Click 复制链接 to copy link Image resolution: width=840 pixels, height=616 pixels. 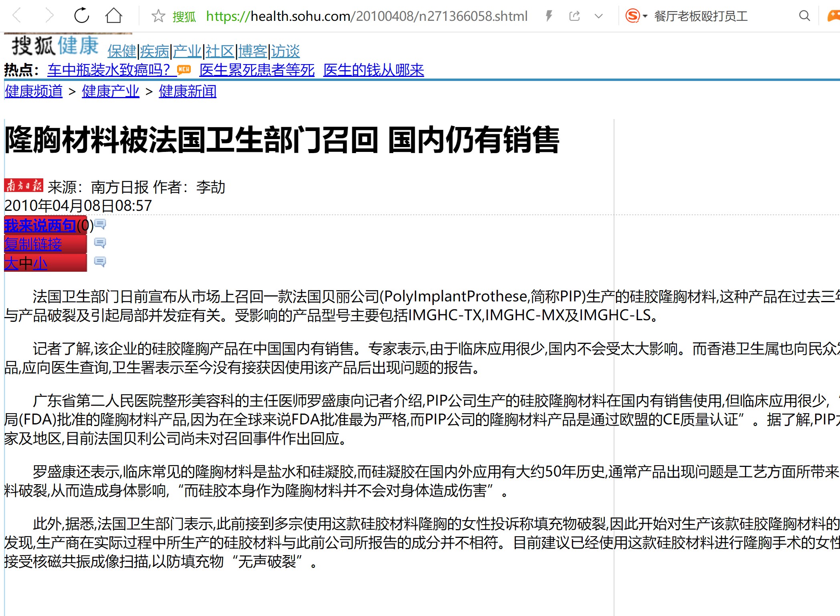[33, 244]
